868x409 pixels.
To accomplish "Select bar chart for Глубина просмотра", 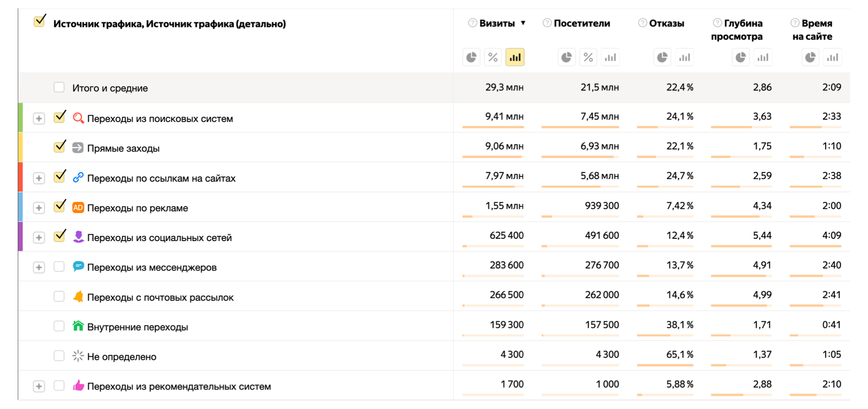I will [763, 57].
